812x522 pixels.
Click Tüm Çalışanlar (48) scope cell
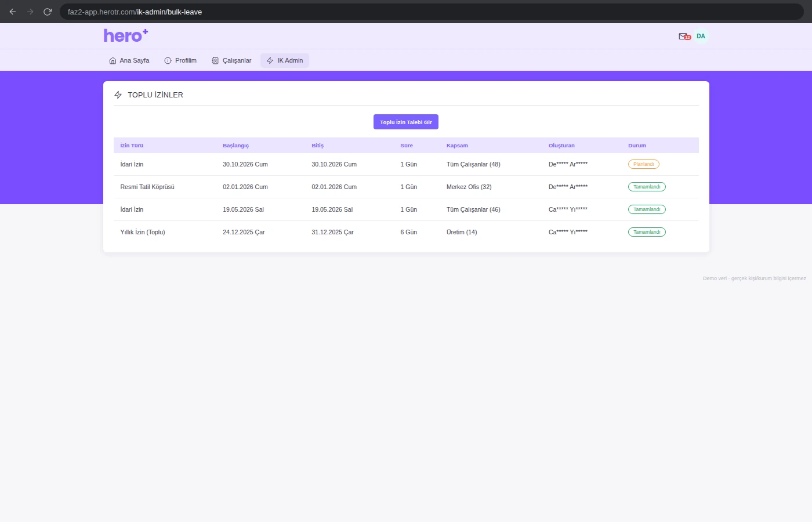tap(473, 164)
